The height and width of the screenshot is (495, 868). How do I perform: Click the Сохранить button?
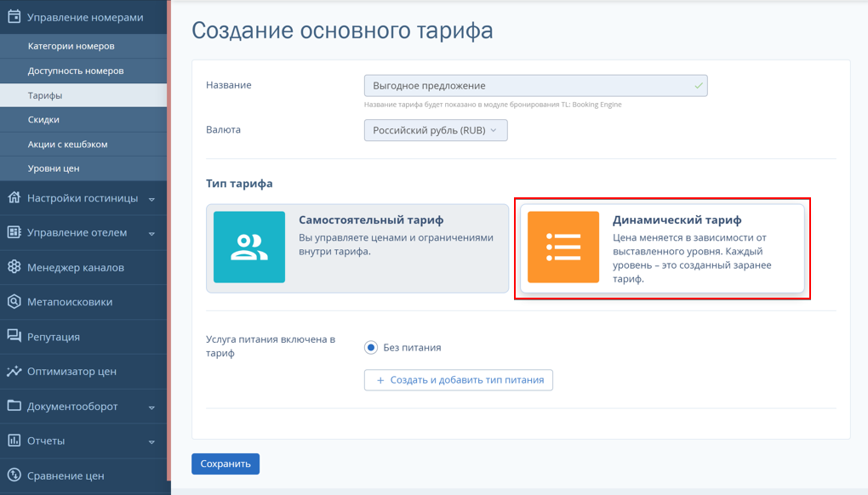pos(226,464)
